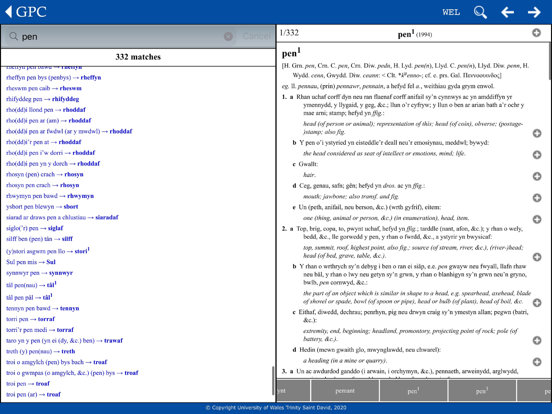Open result 'rheswm pen caib'

pyautogui.click(x=44, y=88)
